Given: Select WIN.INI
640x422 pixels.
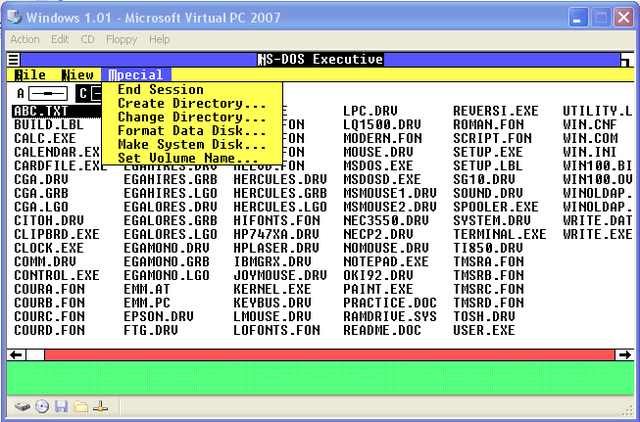Looking at the screenshot, I should click(x=589, y=152).
